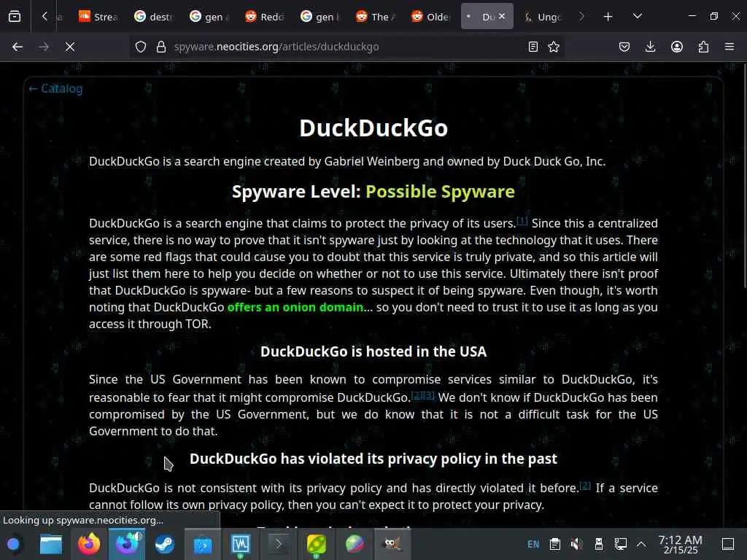Viewport: 747px width, 560px height.
Task: Open the extensions menu
Action: [703, 47]
